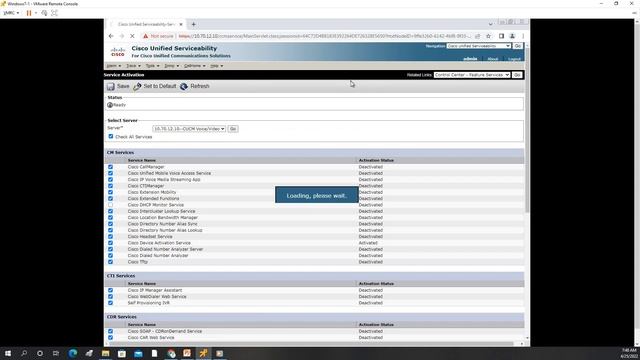Image resolution: width=640 pixels, height=360 pixels.
Task: Close the Cisco Unified Serviceability tab
Action: coord(181,24)
